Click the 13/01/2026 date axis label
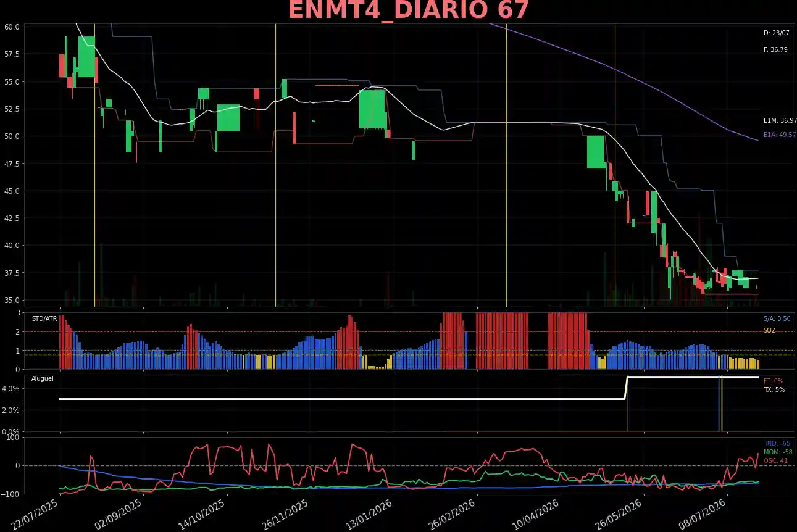The image size is (797, 532). 368,514
